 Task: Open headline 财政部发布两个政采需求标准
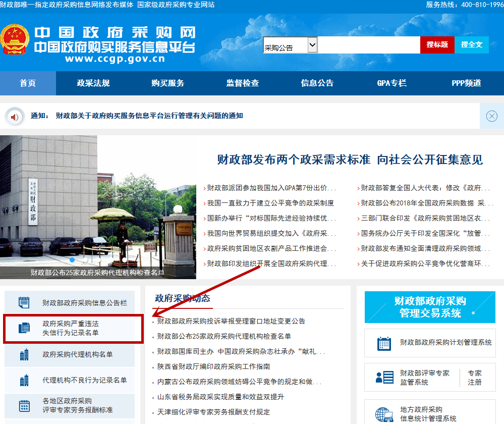click(x=350, y=160)
